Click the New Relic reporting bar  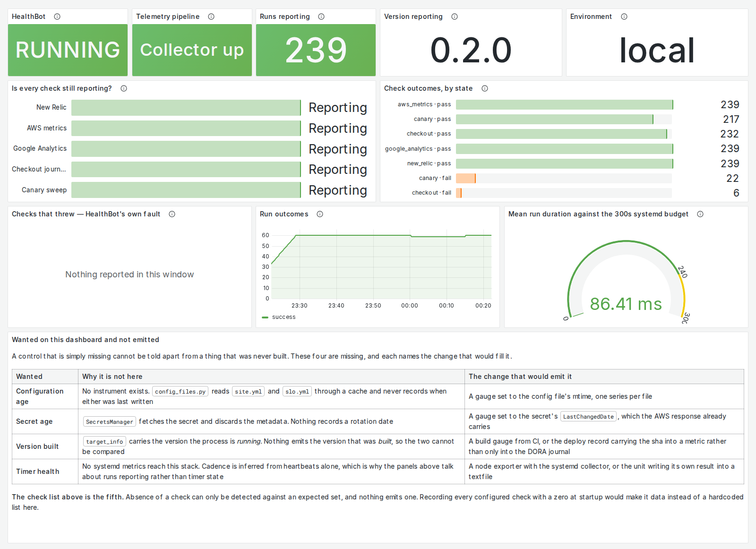pos(186,108)
